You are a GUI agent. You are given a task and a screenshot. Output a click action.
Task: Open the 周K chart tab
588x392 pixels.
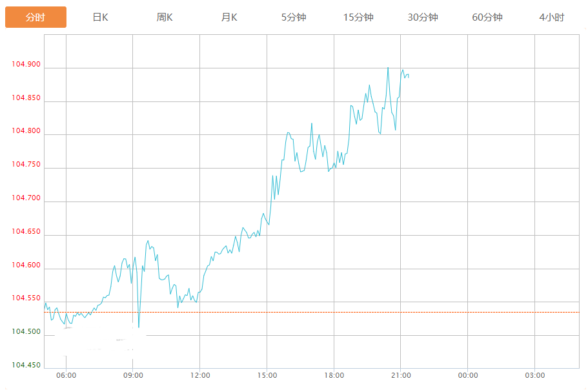click(x=165, y=17)
